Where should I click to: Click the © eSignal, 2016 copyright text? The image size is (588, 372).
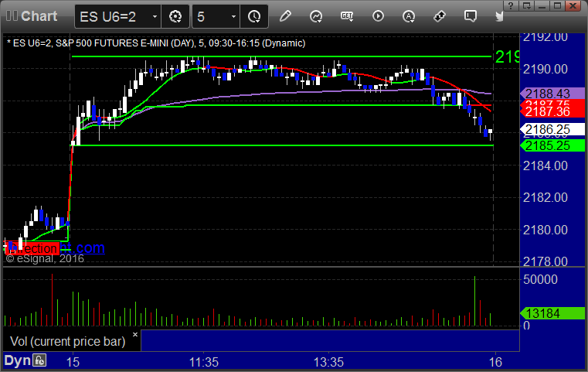coord(45,258)
